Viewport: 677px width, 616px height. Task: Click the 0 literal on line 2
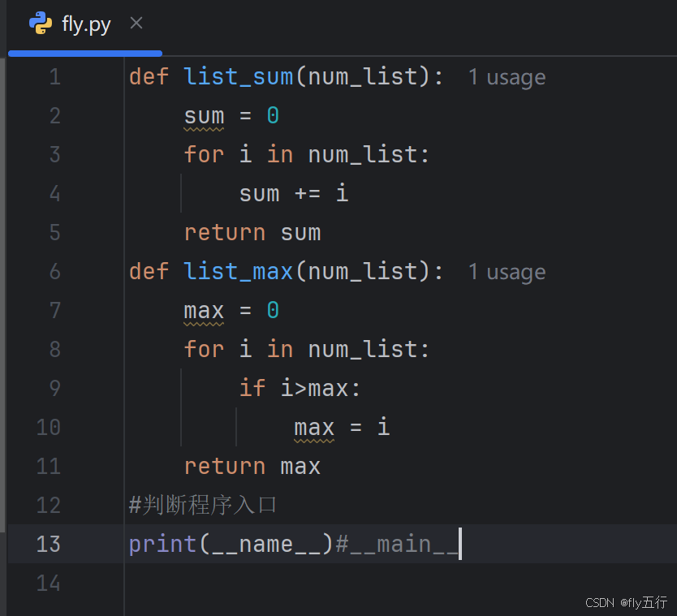click(272, 115)
